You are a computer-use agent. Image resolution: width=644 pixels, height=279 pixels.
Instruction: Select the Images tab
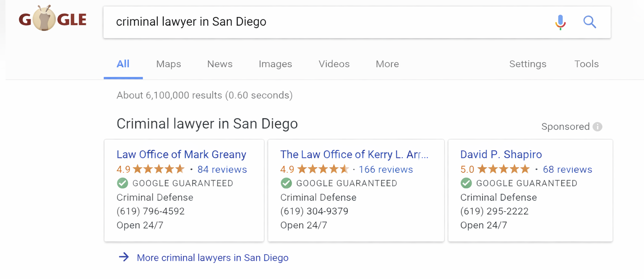click(275, 64)
